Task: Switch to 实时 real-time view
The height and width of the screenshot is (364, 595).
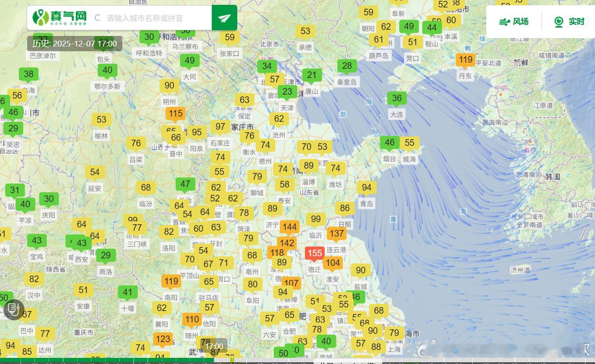Action: coord(569,21)
